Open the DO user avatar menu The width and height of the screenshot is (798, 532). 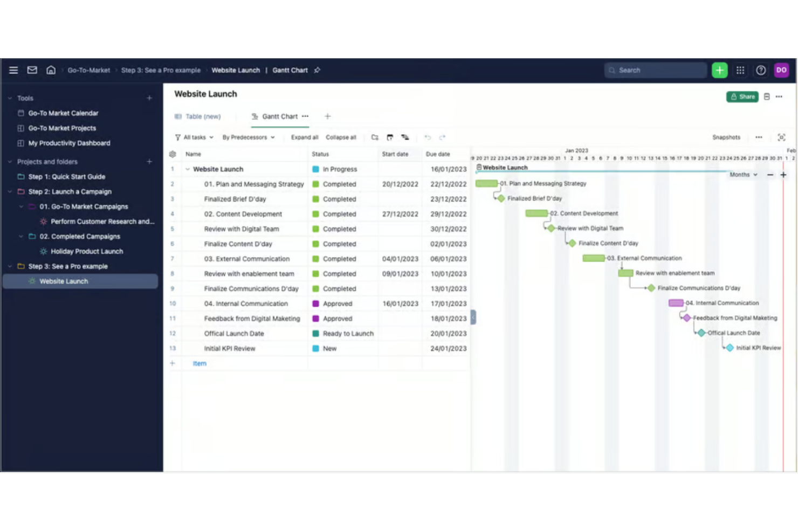point(781,70)
